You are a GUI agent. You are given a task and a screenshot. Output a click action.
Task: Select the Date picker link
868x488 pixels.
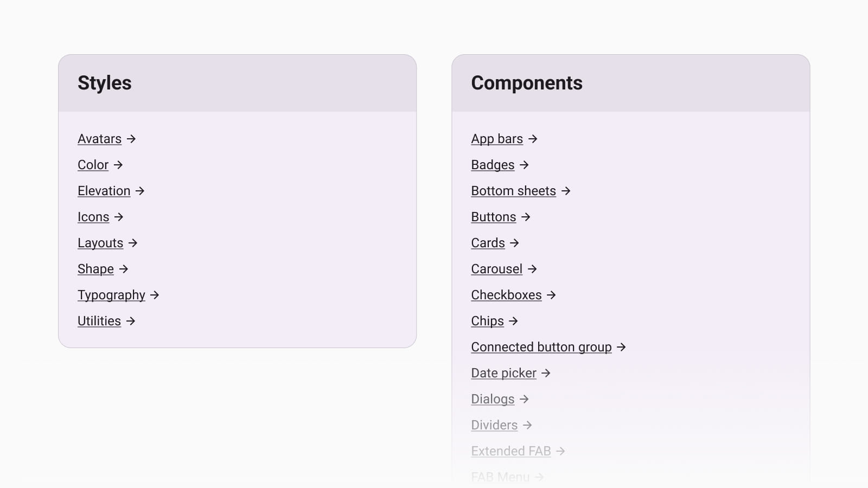[x=503, y=374]
